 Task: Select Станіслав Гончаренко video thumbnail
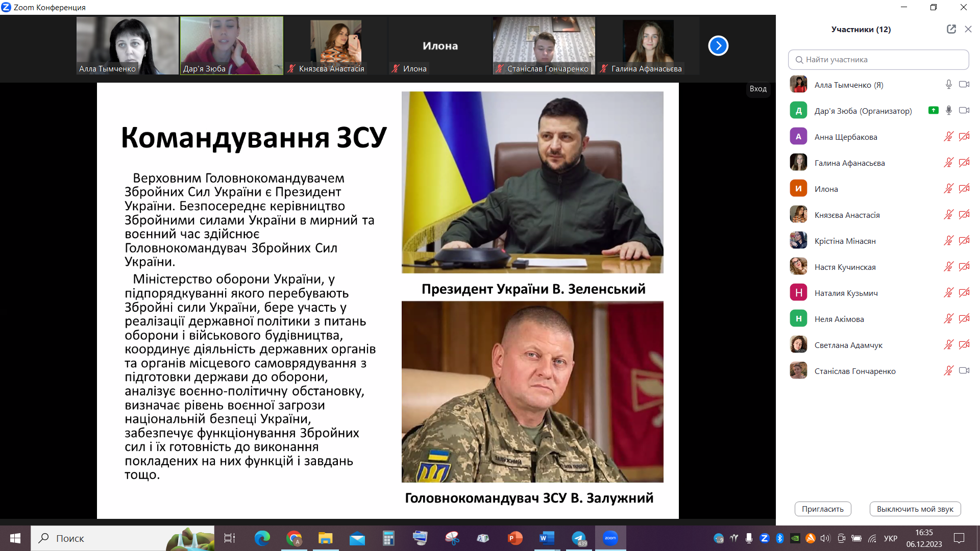544,46
